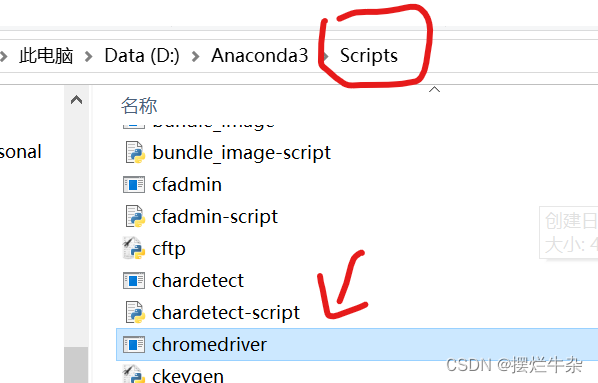
Task: Click the chromedriver executable icon
Action: [134, 344]
